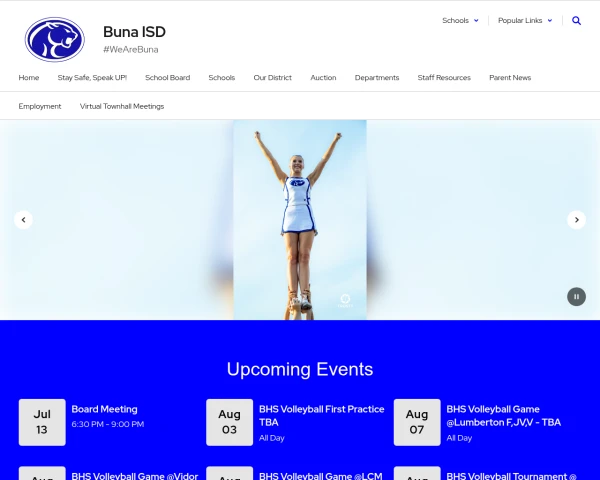Image resolution: width=600 pixels, height=480 pixels.
Task: Click the Buna ISD site title
Action: tap(134, 32)
